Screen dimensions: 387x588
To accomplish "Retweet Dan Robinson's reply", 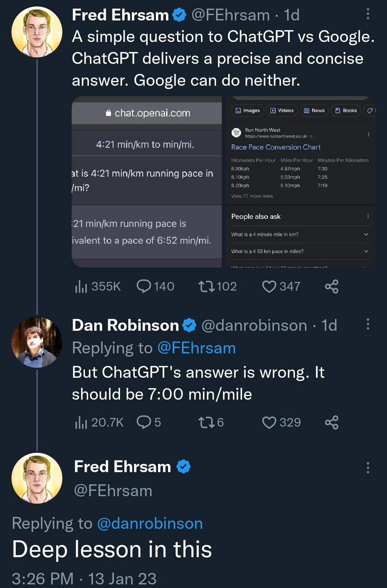I will click(207, 423).
